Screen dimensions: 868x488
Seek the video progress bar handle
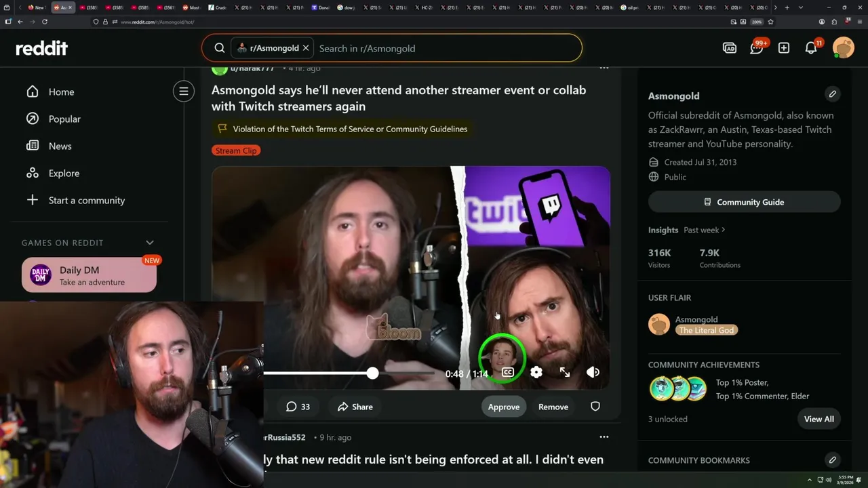tap(372, 373)
